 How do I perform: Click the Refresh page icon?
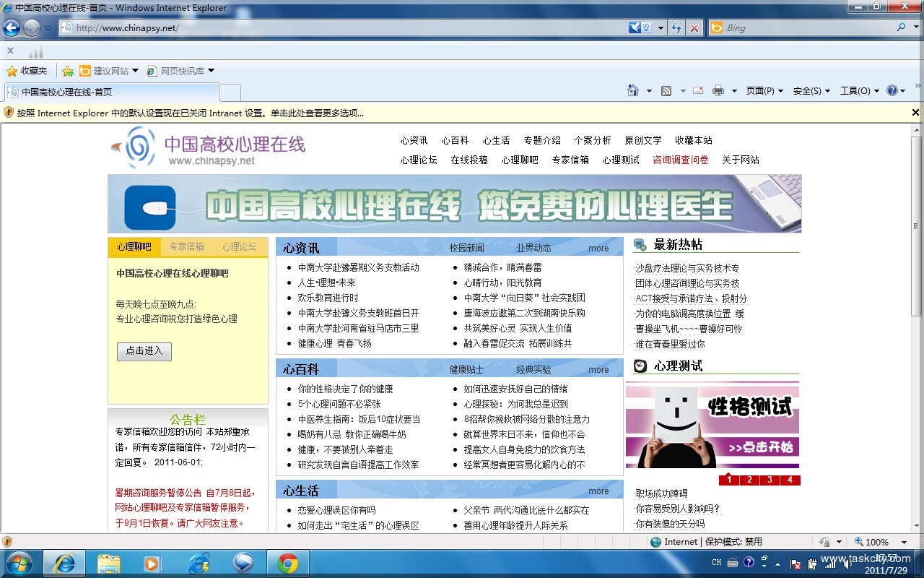676,28
